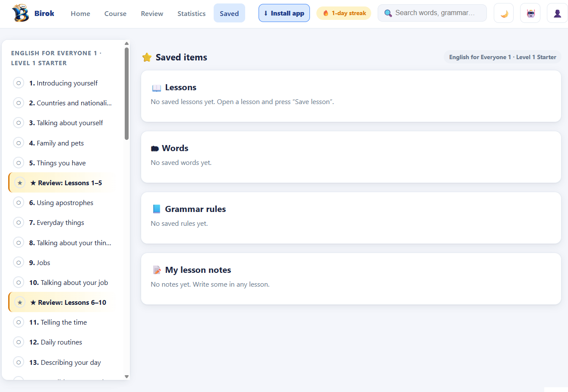Open lesson 11 Telling the time
Screen dimensions: 568x392
pos(66,322)
